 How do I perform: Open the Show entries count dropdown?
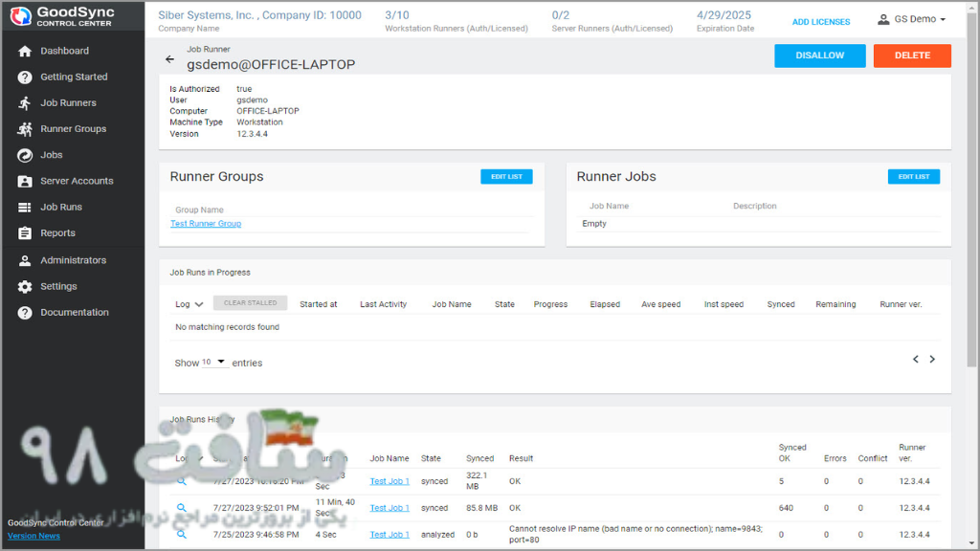(x=214, y=363)
